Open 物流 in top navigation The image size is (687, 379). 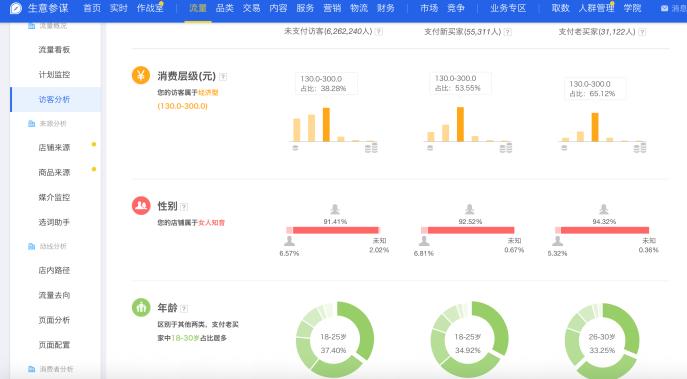[x=359, y=8]
